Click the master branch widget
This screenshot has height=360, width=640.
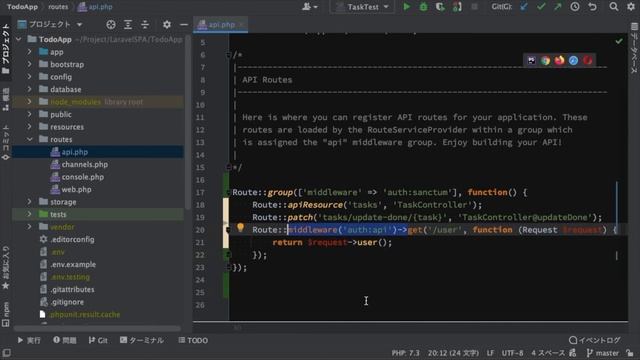[x=602, y=353]
